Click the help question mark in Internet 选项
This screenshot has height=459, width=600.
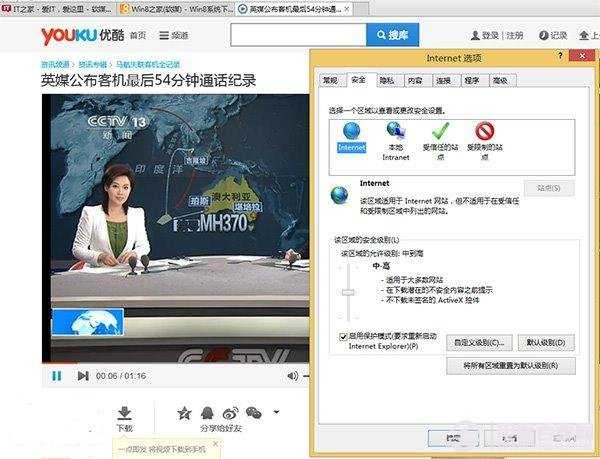[x=560, y=56]
